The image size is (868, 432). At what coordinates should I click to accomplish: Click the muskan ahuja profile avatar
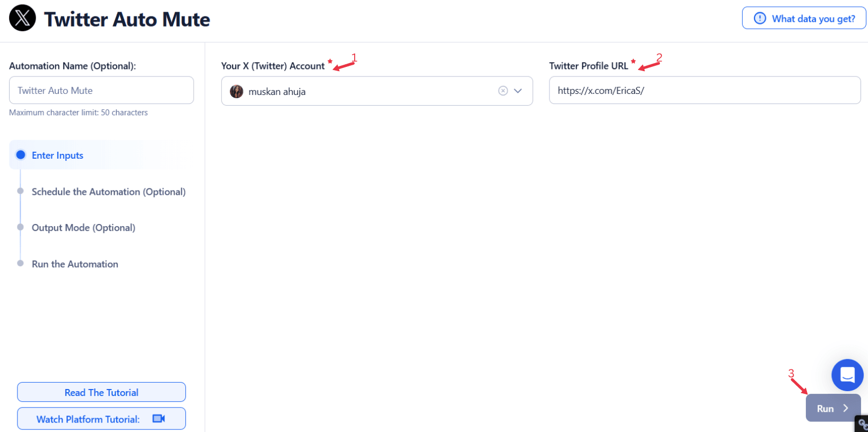(x=236, y=91)
